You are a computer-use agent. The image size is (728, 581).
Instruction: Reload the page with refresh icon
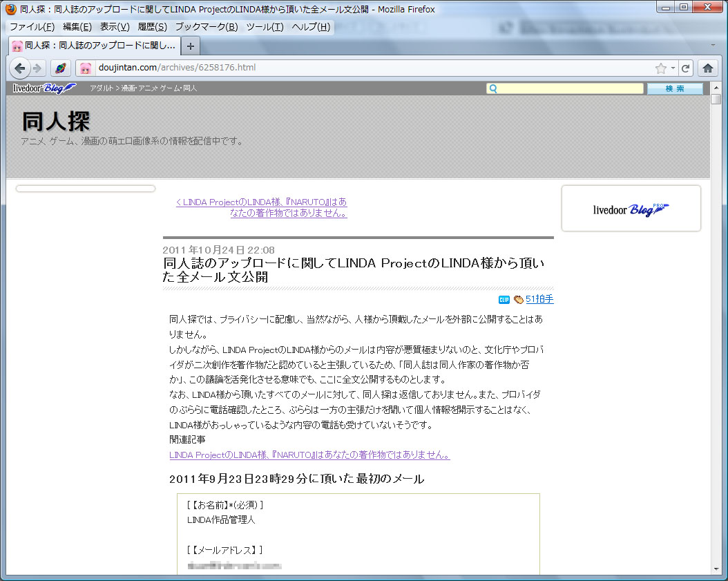coord(685,68)
